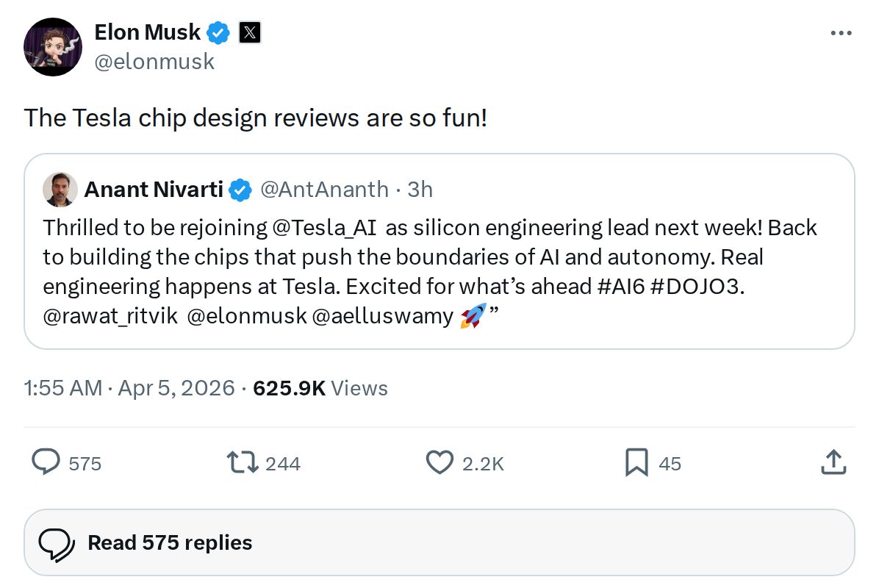Click the verified badge next to Elon Musk
The image size is (879, 588).
[x=218, y=32]
